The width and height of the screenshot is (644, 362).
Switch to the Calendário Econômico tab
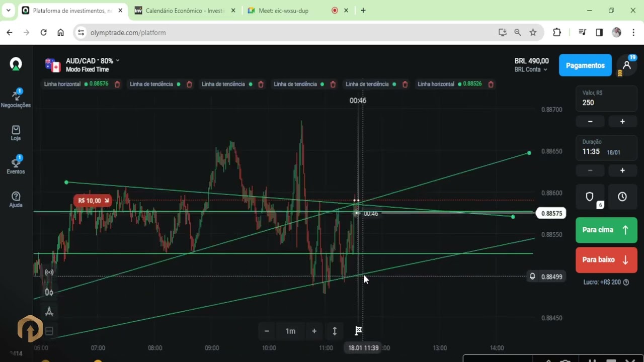tap(185, 11)
